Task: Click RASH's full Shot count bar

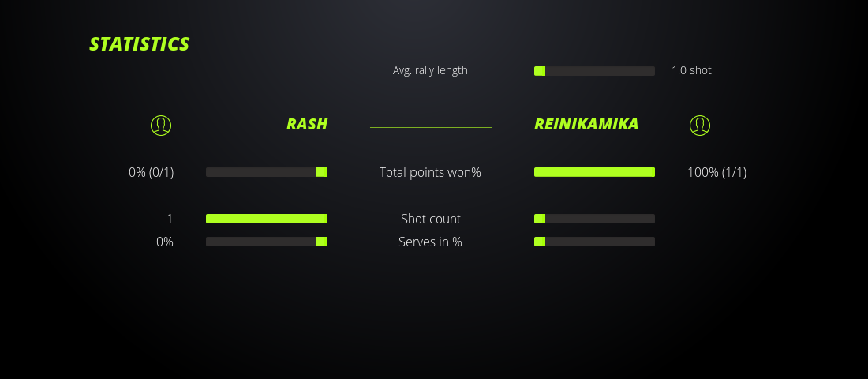Action: 267,219
